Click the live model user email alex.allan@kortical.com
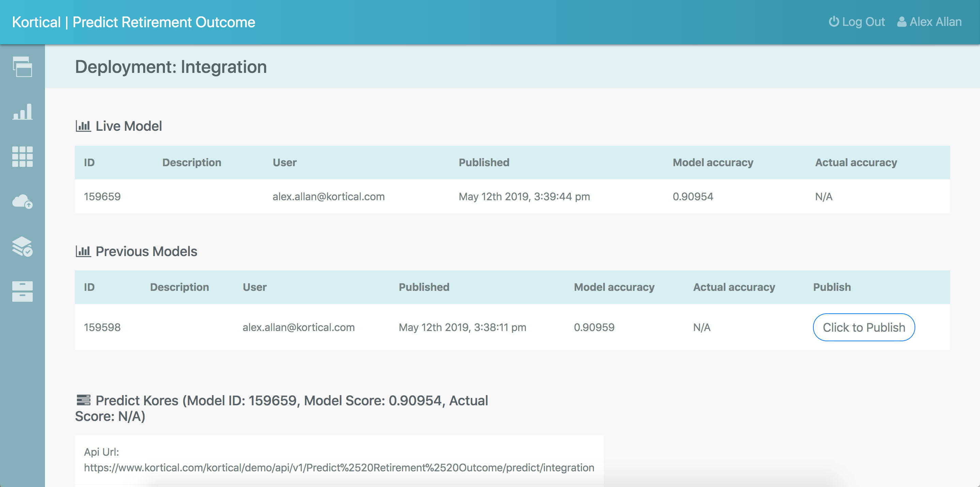 pyautogui.click(x=328, y=197)
